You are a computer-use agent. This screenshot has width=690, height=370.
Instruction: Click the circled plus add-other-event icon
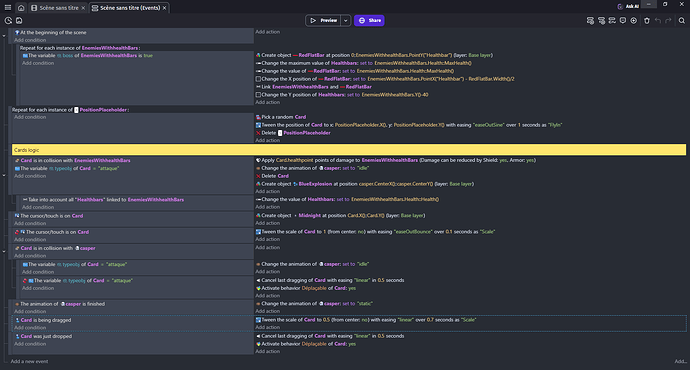tap(634, 20)
